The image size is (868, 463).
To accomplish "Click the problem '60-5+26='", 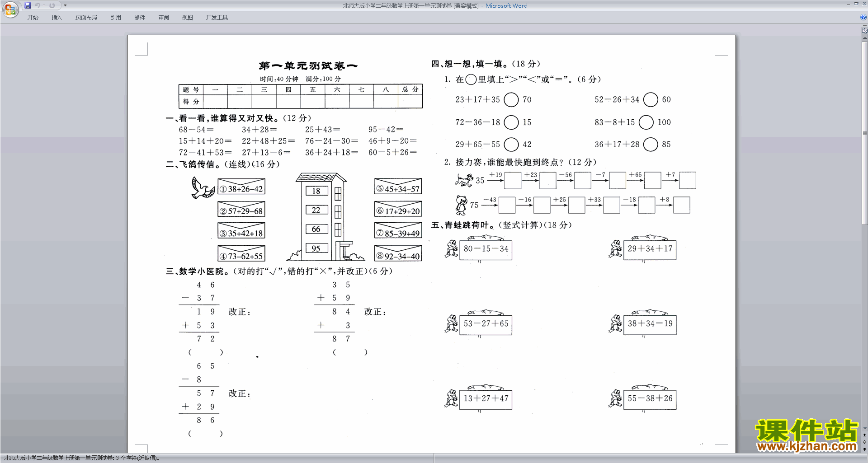I will 392,153.
